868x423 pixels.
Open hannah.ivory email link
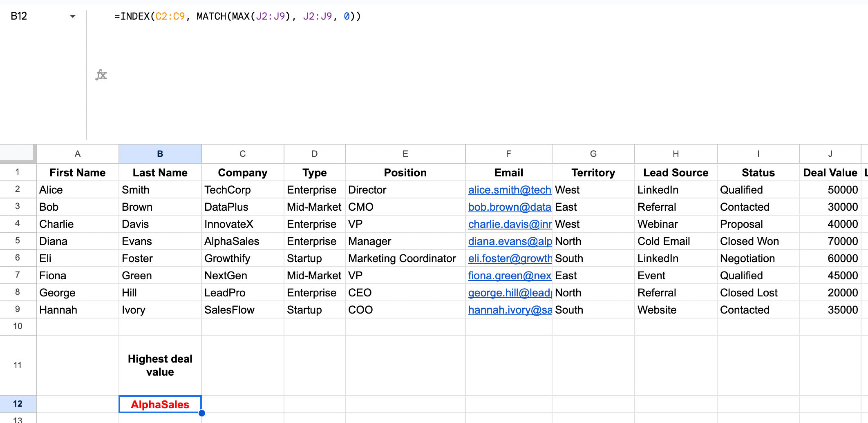click(x=509, y=310)
